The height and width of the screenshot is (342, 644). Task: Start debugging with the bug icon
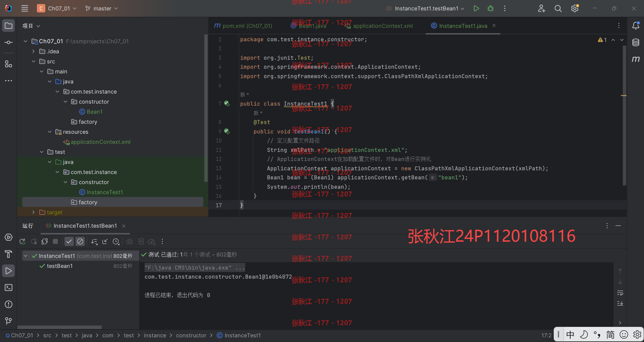(x=490, y=8)
